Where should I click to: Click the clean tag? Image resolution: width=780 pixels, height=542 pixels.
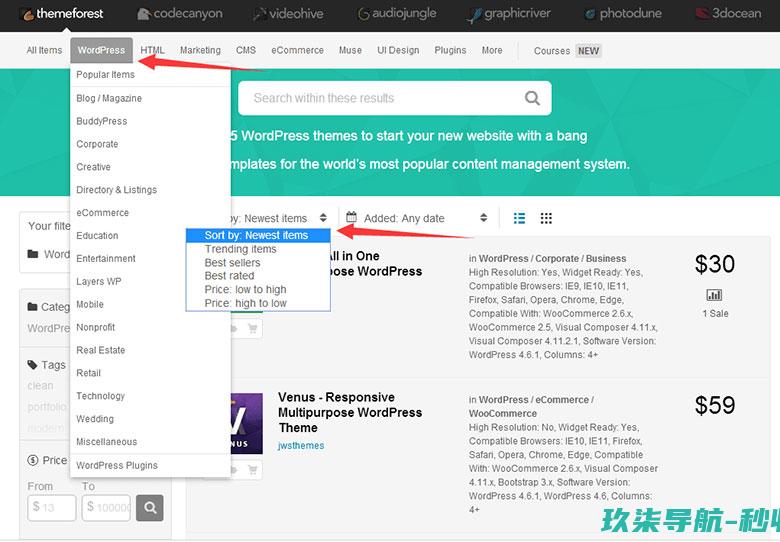40,386
